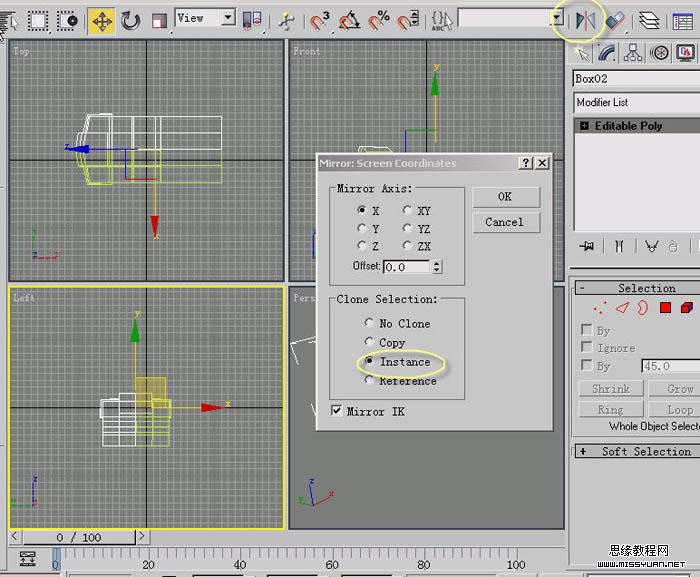Viewport: 700px width, 577px height.
Task: Select the rectangular selection region tool
Action: 38,21
